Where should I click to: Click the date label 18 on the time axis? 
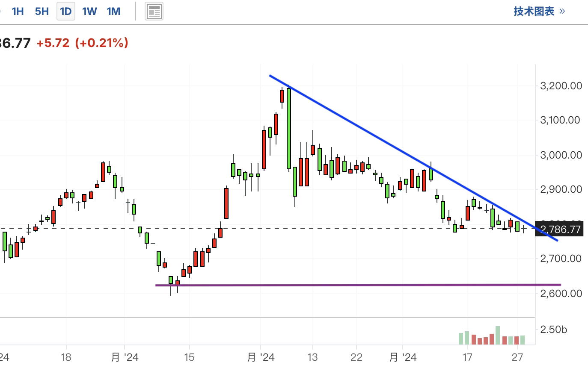pyautogui.click(x=66, y=357)
